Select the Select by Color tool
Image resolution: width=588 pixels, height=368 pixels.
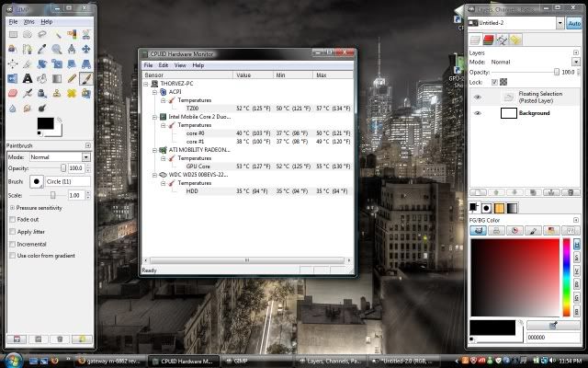pos(72,35)
